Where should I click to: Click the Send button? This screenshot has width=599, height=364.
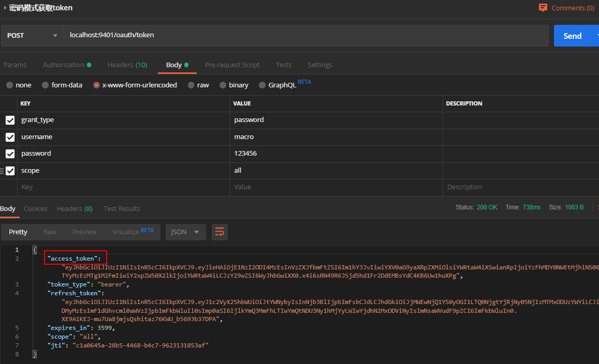tap(572, 36)
